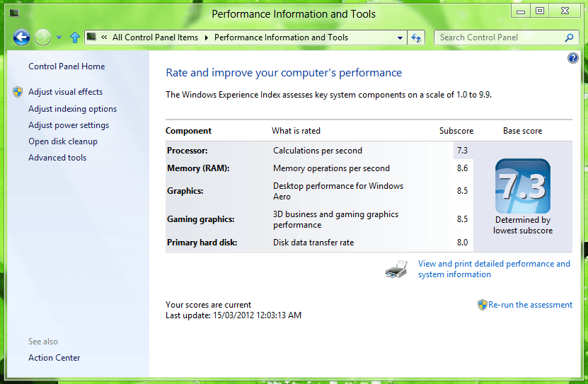The width and height of the screenshot is (588, 384).
Task: Click the Memory subscore 8.6
Action: pyautogui.click(x=462, y=168)
